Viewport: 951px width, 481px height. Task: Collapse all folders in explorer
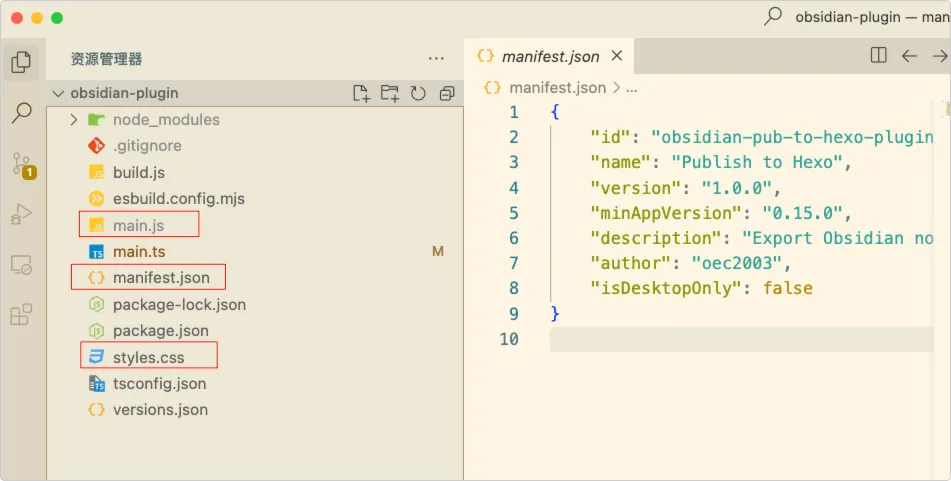pyautogui.click(x=447, y=93)
